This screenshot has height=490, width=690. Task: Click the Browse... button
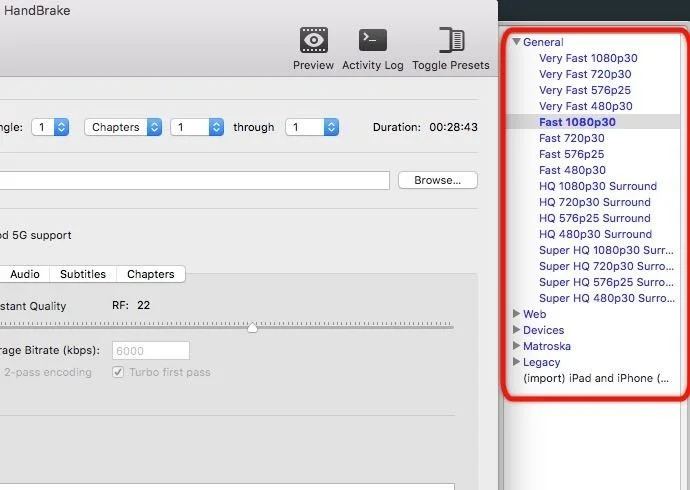pyautogui.click(x=437, y=180)
